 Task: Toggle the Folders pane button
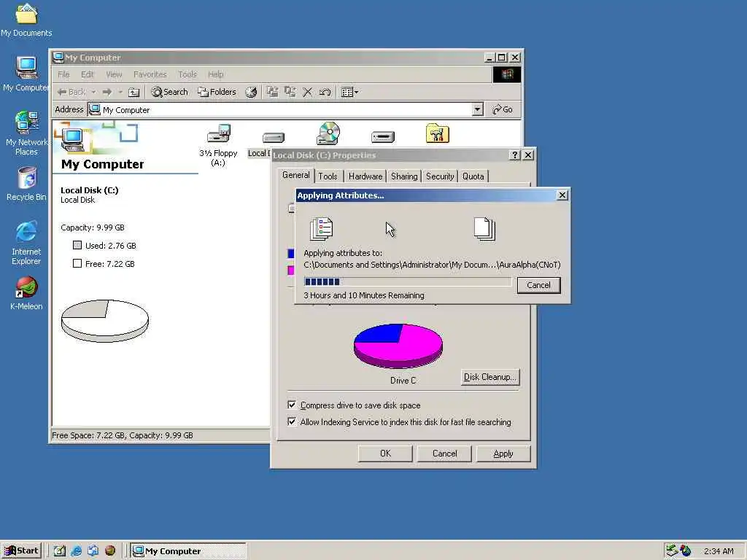pyautogui.click(x=217, y=92)
